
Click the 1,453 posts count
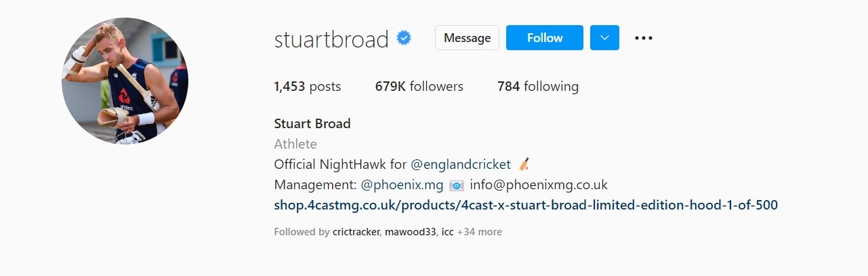[x=308, y=86]
